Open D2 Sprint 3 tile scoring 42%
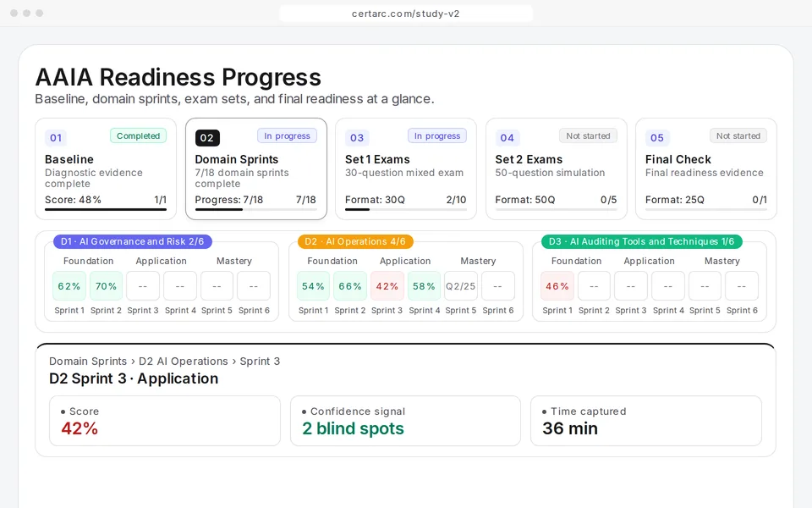 point(387,286)
